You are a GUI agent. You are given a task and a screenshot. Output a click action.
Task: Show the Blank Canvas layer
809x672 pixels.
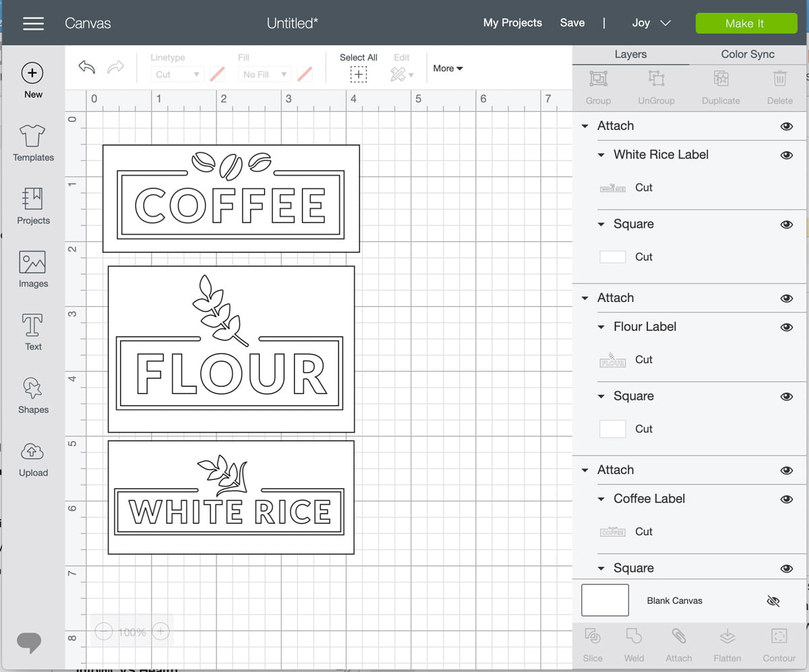pyautogui.click(x=773, y=601)
